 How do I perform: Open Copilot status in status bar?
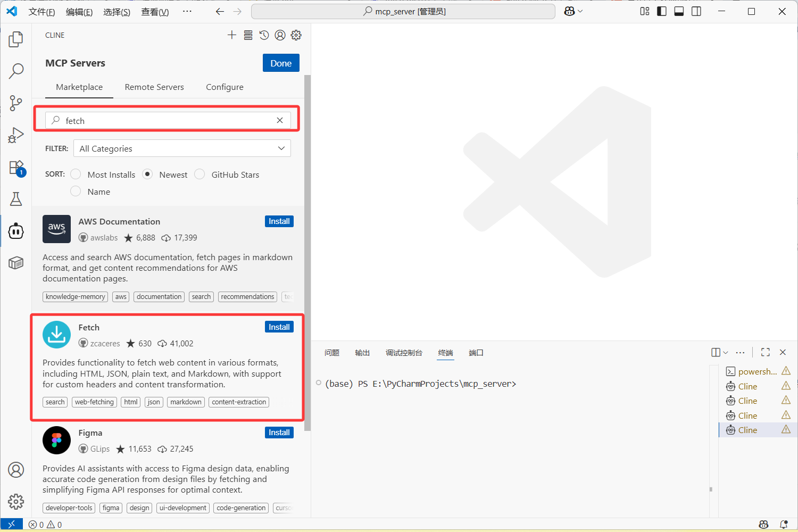click(763, 525)
